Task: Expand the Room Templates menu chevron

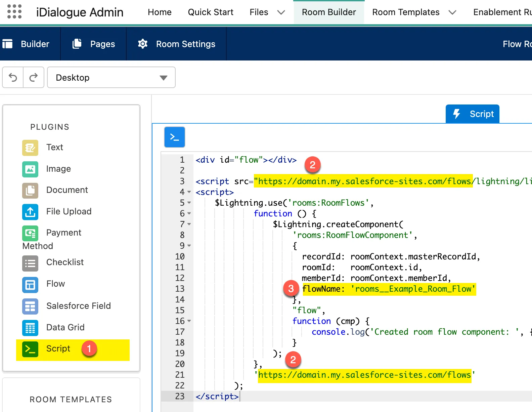Action: coord(452,12)
